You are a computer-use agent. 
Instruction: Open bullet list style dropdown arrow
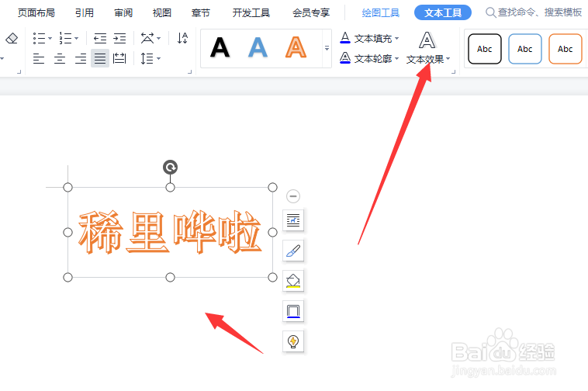50,38
